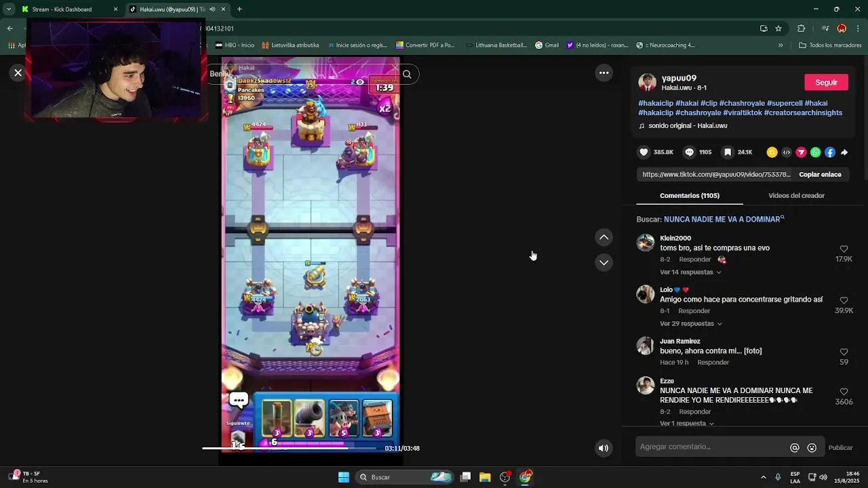Open the Chrome profile avatar
This screenshot has width=868, height=488.
(x=842, y=28)
